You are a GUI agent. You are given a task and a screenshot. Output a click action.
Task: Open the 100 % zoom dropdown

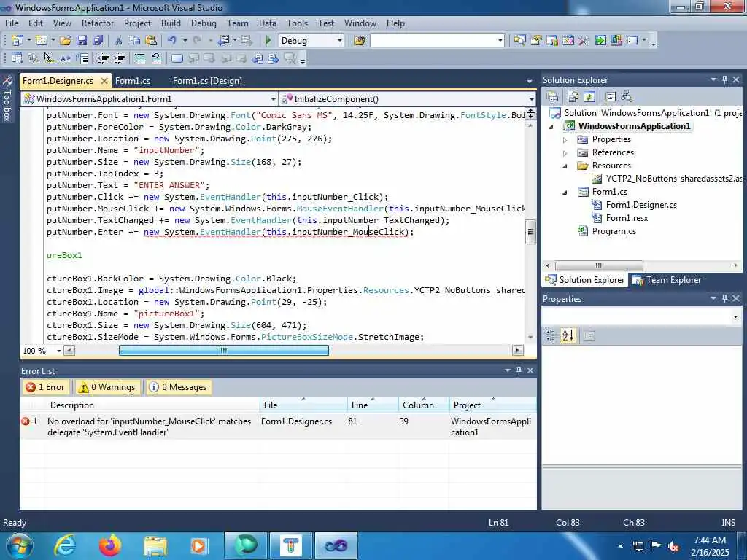[58, 351]
